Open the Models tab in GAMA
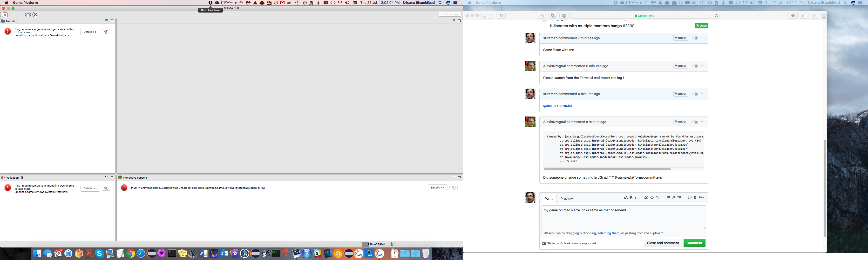Screen dimensions: 868x260 click(8, 21)
